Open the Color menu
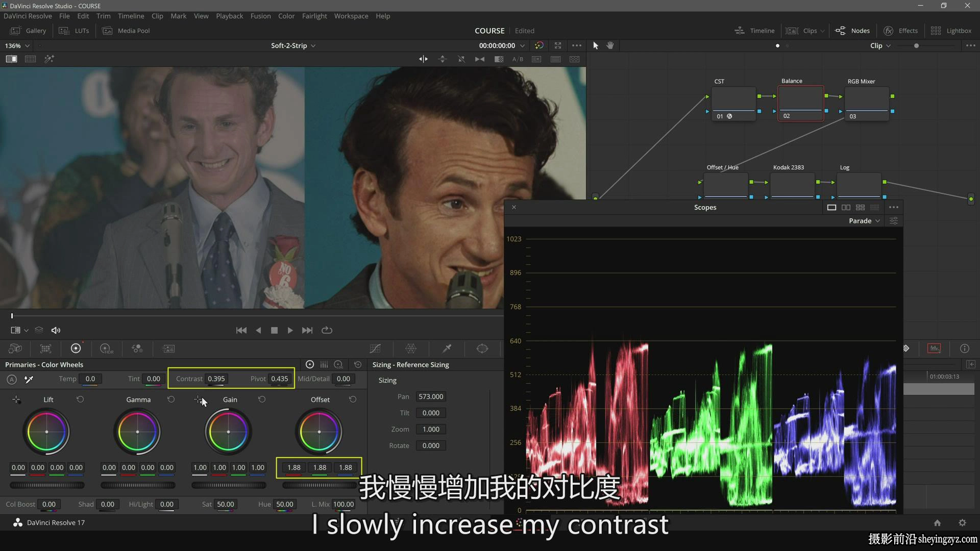Screen dimensions: 980x551 tap(286, 16)
